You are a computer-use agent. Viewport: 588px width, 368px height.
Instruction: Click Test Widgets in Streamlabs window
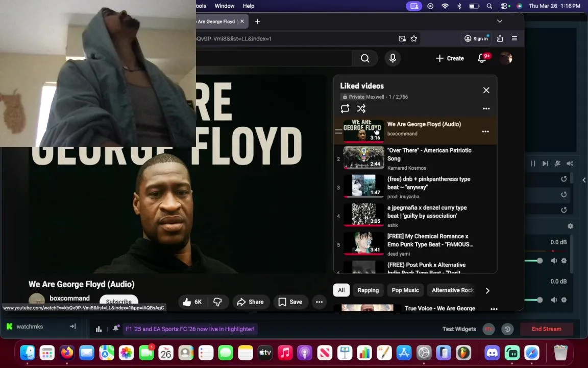pyautogui.click(x=459, y=329)
